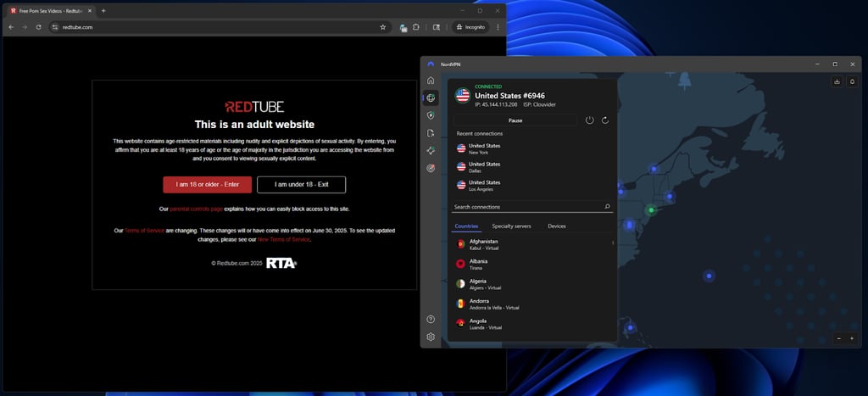The image size is (868, 396).
Task: Open the Threat Protection shield icon in NordVPN
Action: tap(431, 115)
